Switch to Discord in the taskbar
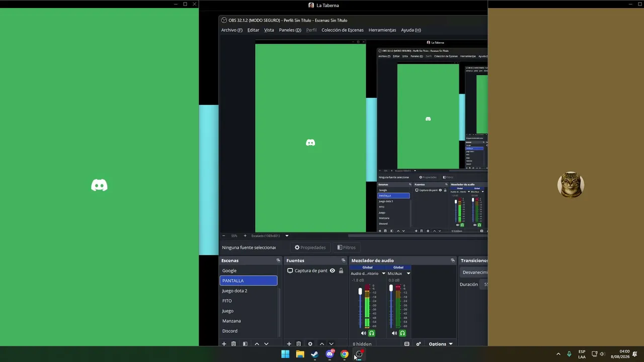Screen dimensions: 644x362 point(330,354)
